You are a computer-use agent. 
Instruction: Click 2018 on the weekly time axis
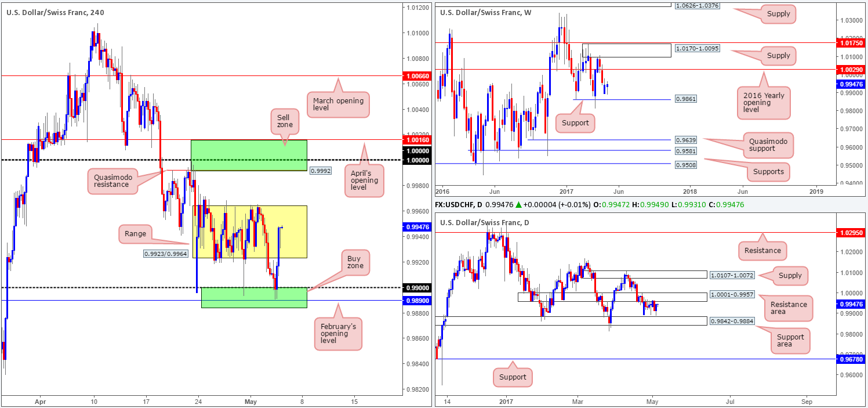(690, 191)
